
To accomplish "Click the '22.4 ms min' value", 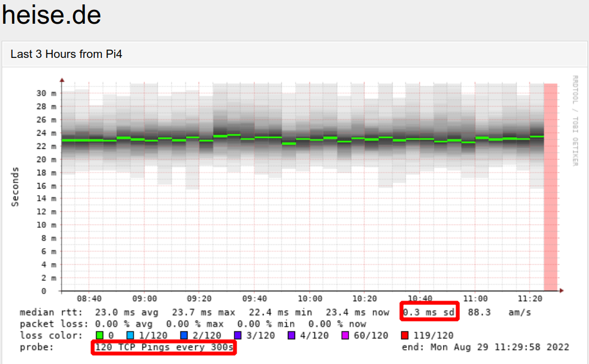I will coord(280,312).
